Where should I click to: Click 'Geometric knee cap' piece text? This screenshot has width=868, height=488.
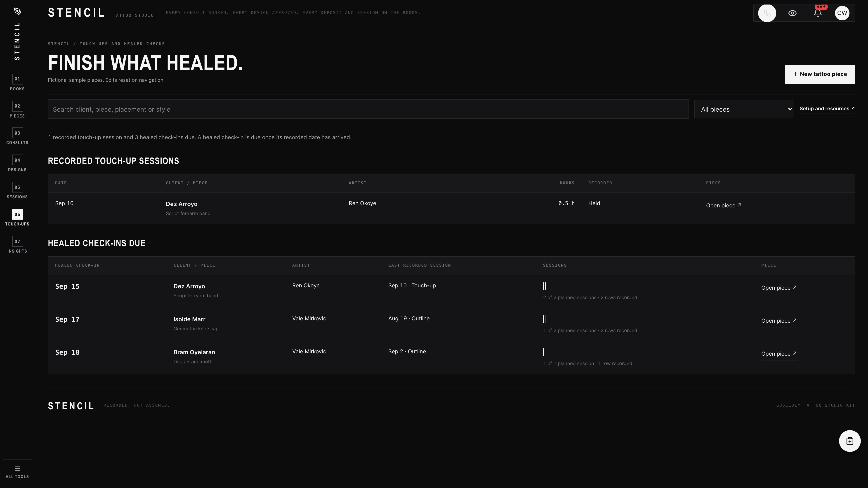point(196,329)
